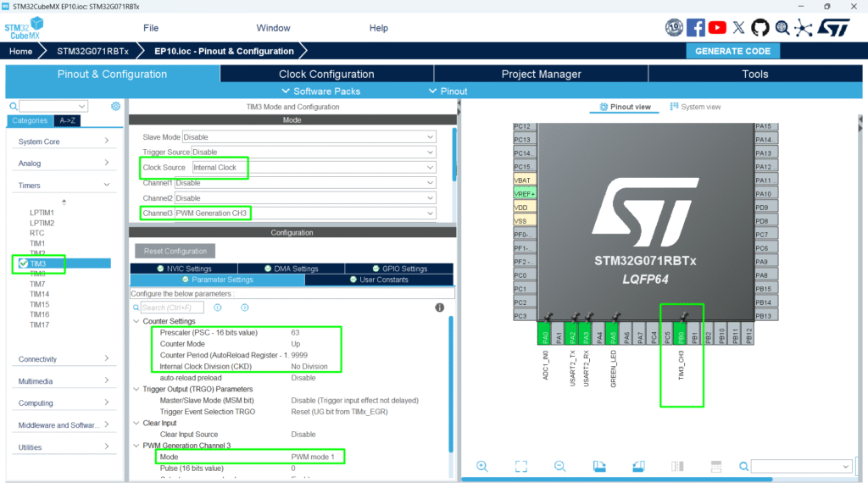This screenshot has height=488, width=868.
Task: Switch to the Clock Configuration tab
Action: 326,74
